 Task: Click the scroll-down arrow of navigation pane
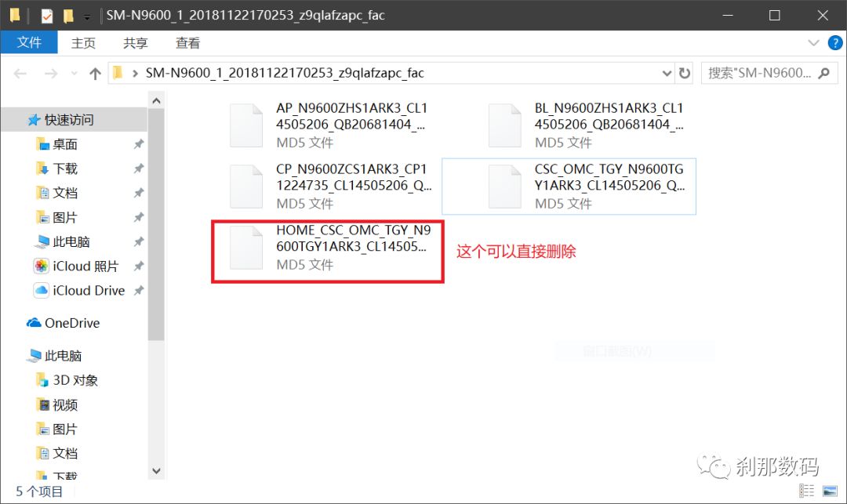[157, 470]
